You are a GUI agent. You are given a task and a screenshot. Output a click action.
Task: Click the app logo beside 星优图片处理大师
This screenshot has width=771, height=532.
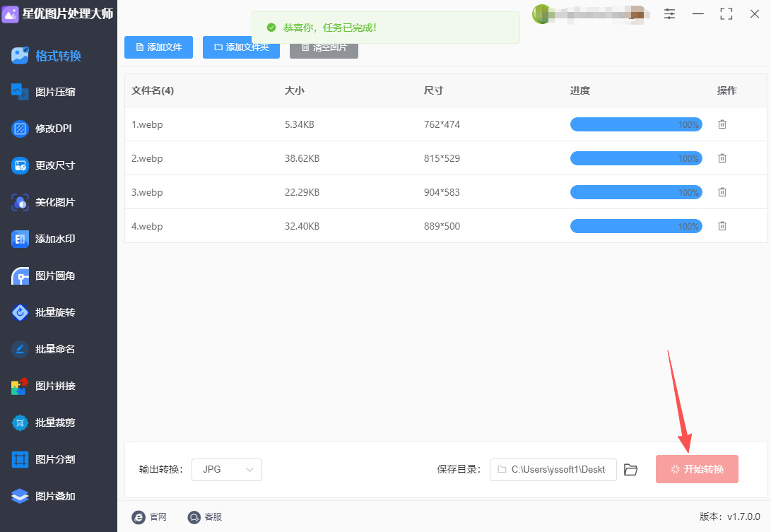coord(10,13)
